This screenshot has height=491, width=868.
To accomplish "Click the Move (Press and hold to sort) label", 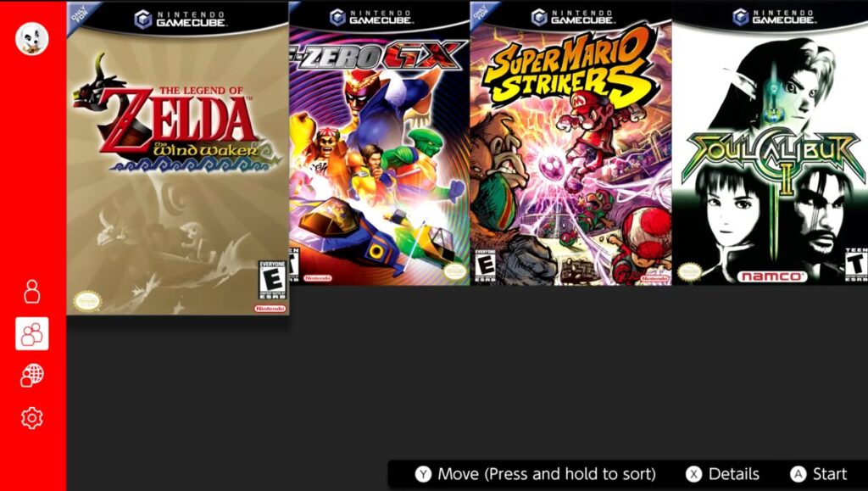I will [x=547, y=474].
